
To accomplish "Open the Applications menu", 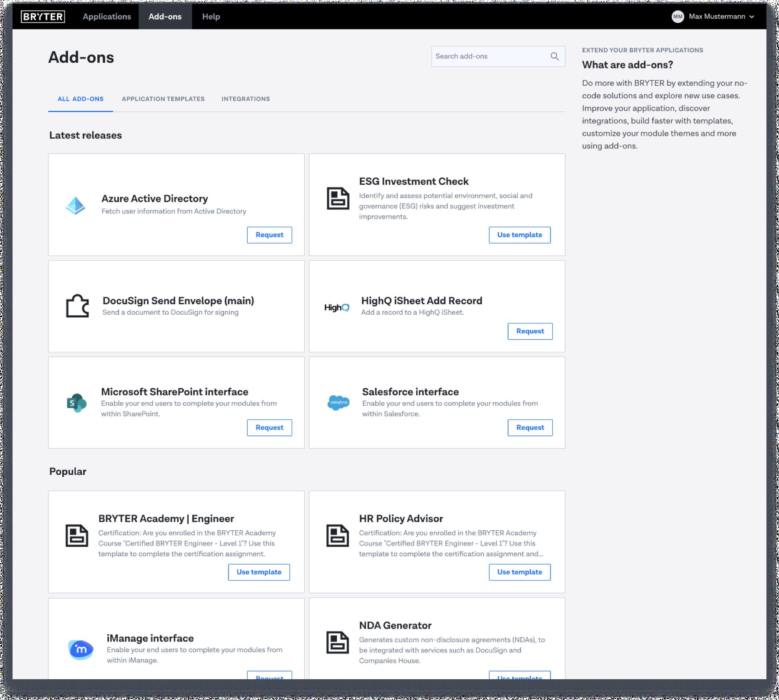I will coord(107,16).
